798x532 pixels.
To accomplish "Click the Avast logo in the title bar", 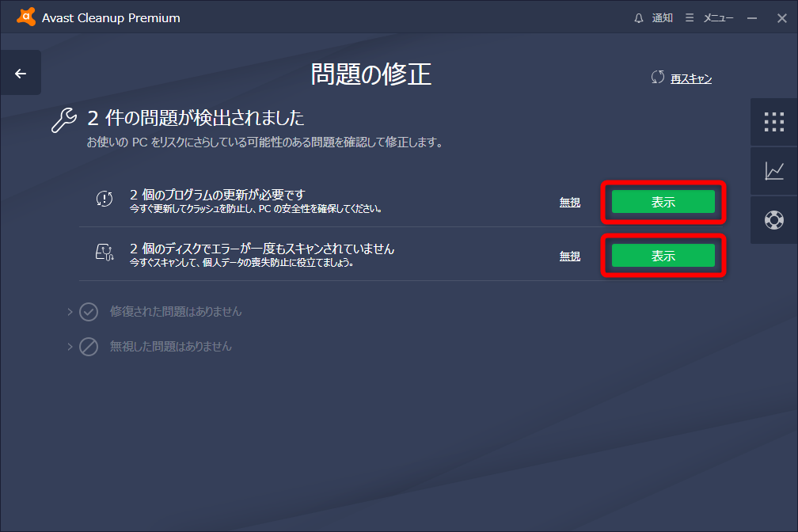I will click(x=26, y=16).
